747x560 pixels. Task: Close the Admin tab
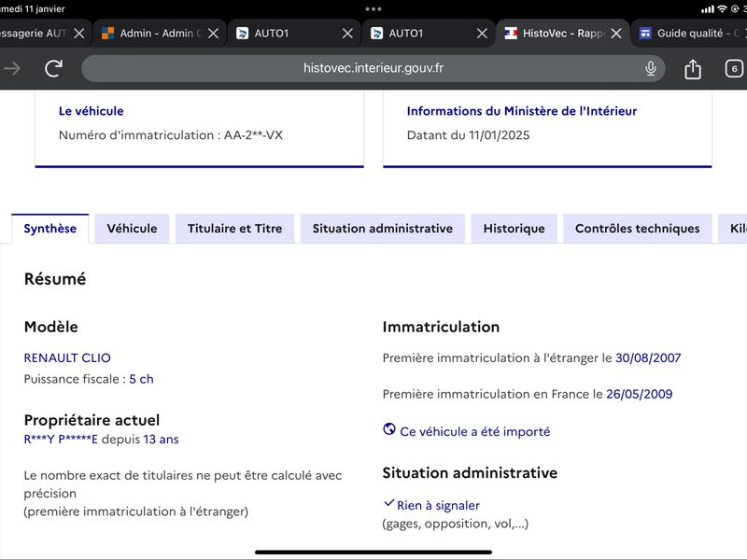[214, 34]
